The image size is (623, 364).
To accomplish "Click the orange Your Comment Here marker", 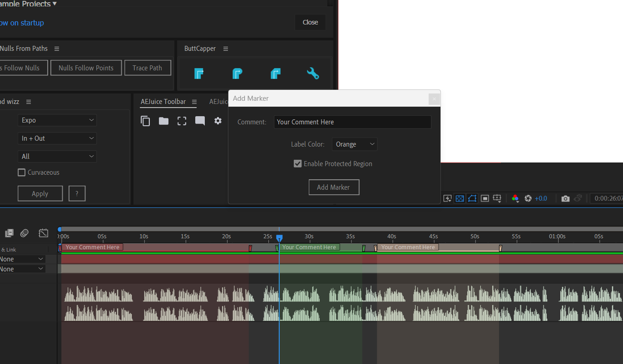I will (408, 247).
